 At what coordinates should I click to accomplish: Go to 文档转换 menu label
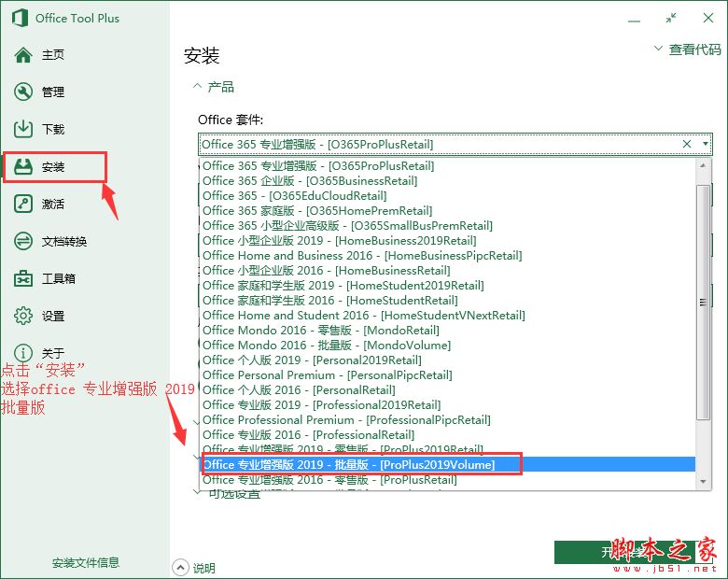pos(64,242)
